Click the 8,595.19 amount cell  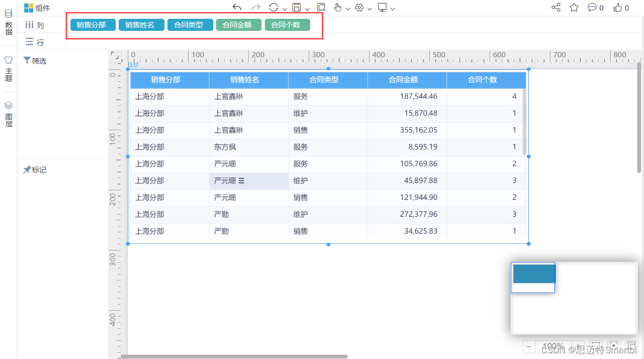407,147
